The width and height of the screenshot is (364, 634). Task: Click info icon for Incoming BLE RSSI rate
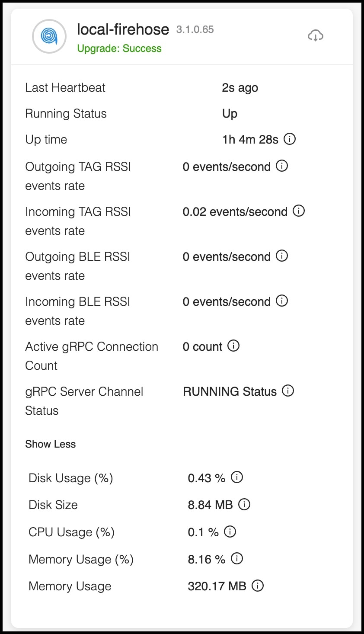[x=282, y=301]
